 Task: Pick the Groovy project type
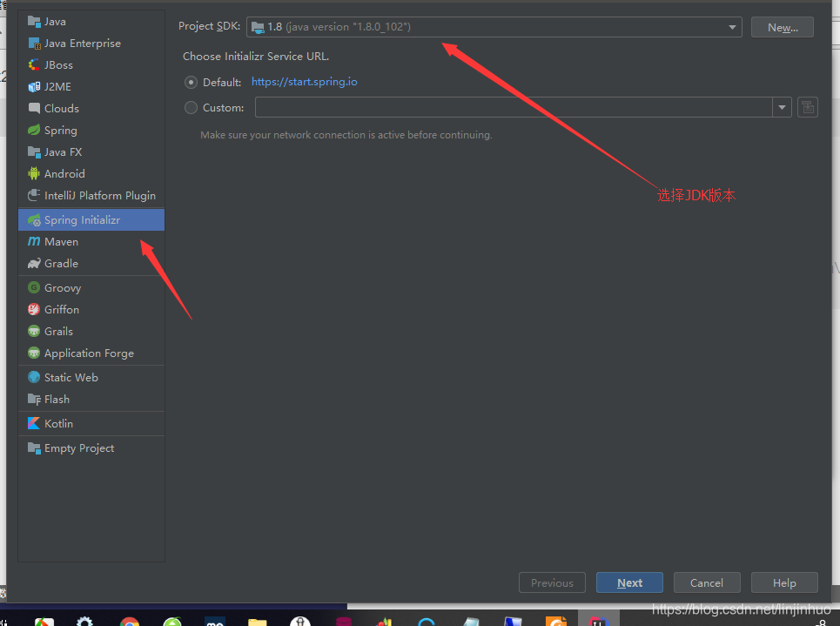[91, 288]
